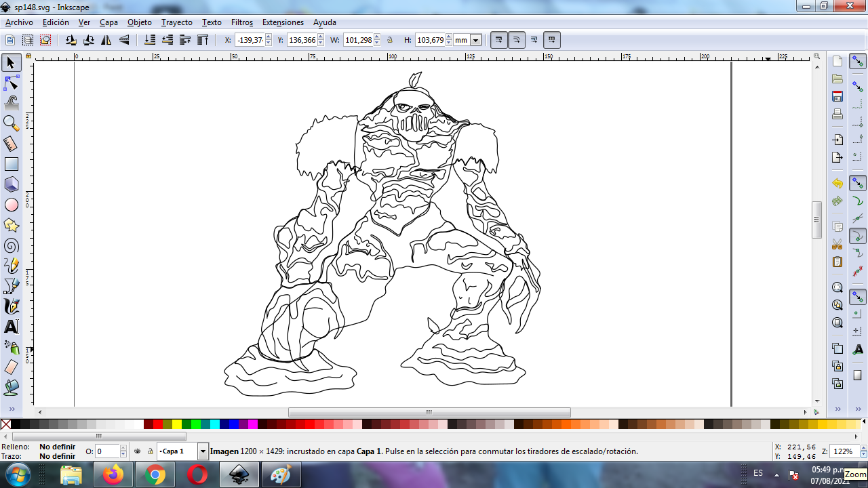Image resolution: width=868 pixels, height=488 pixels.
Task: Toggle snap text anchors and baselines
Action: [858, 349]
